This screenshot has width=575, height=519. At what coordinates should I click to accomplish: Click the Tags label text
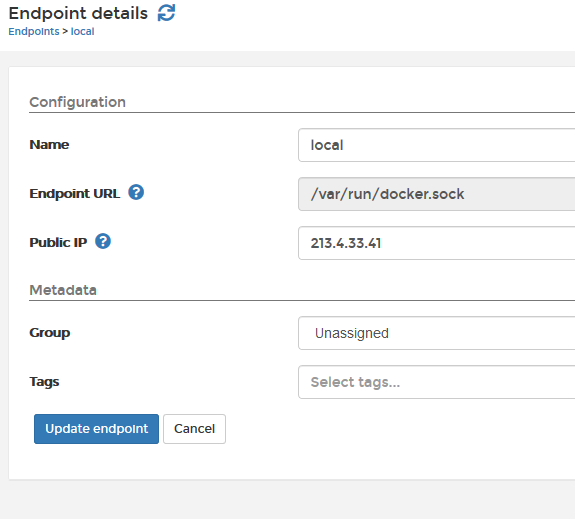(x=44, y=382)
